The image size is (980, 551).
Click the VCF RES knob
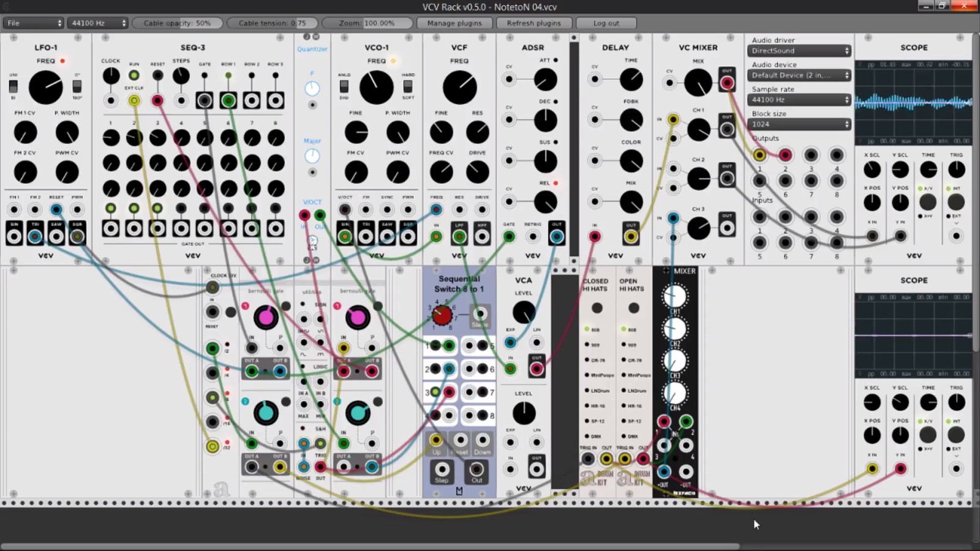click(478, 132)
